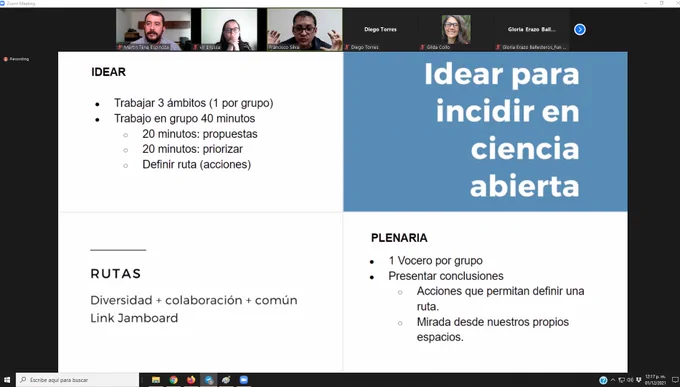Click the 'Link Jamboard' text on the slide
Viewport: 680px width, 387px height.
pyautogui.click(x=134, y=318)
